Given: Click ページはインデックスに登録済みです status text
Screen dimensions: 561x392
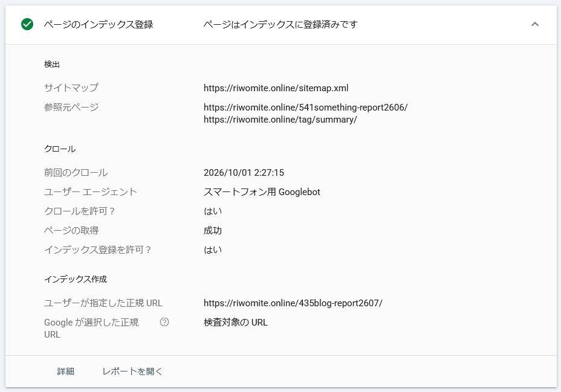Looking at the screenshot, I should (280, 24).
